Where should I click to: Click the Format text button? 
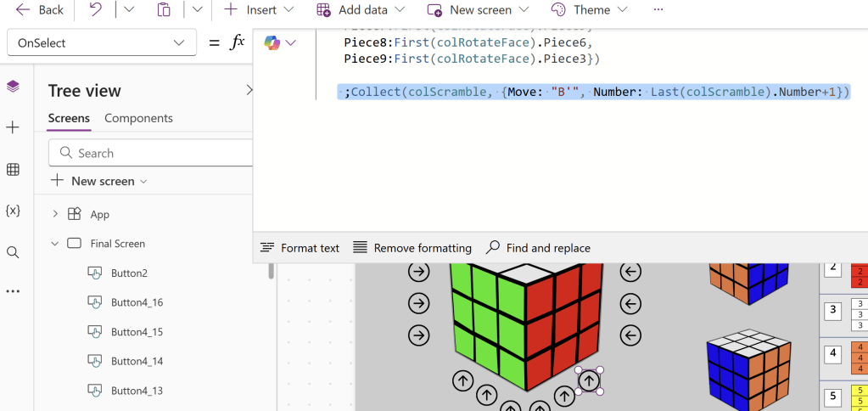pyautogui.click(x=300, y=248)
